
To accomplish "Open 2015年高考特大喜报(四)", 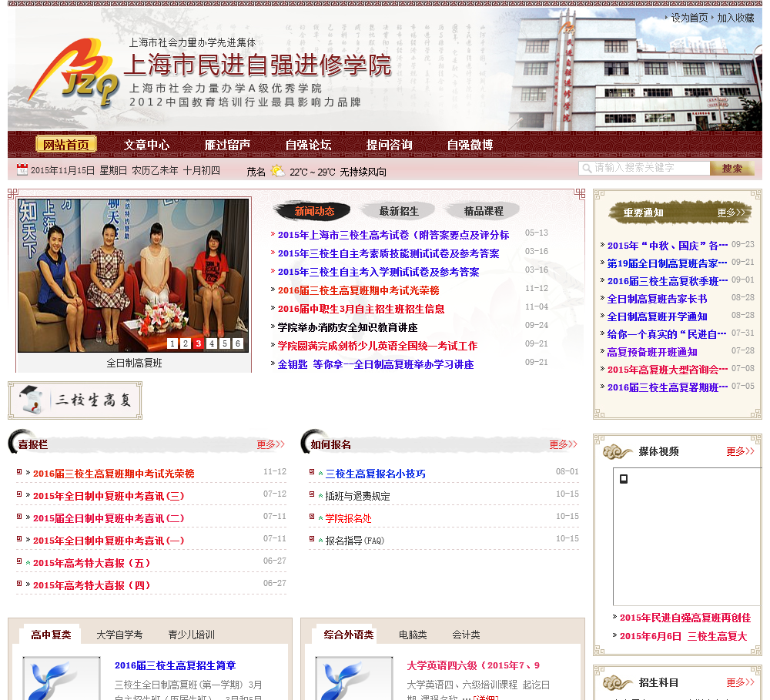I will click(92, 585).
